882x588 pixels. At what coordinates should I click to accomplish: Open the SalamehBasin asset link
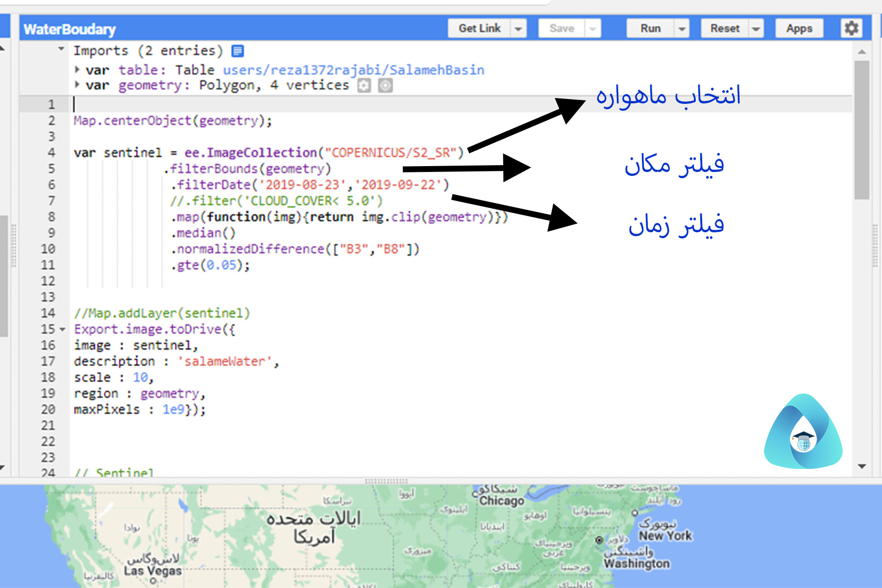pyautogui.click(x=354, y=70)
